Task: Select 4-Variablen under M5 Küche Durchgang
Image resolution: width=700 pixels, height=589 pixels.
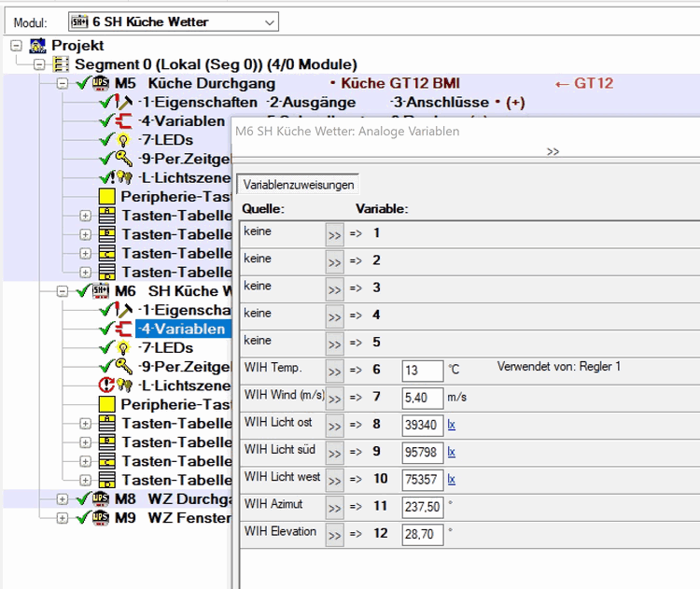Action: 181,121
